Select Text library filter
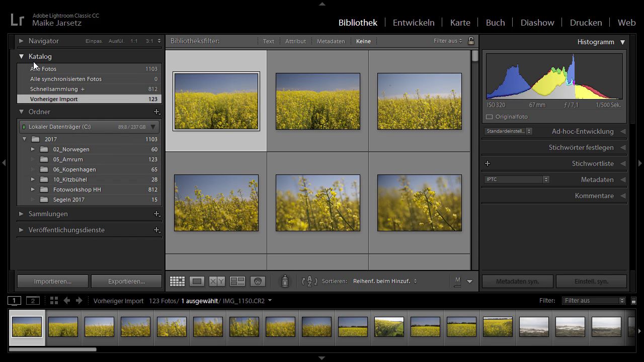Screen dimensions: 644x362 pos(269,41)
